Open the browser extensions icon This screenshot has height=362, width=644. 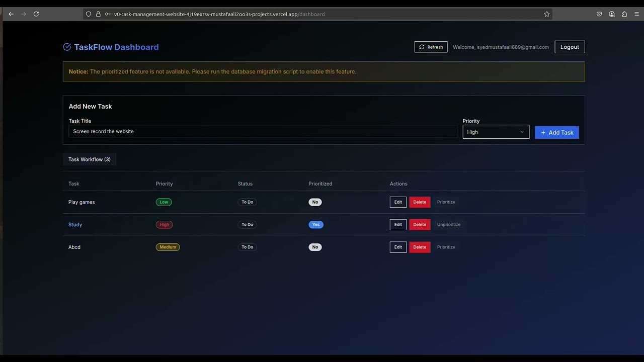(624, 14)
